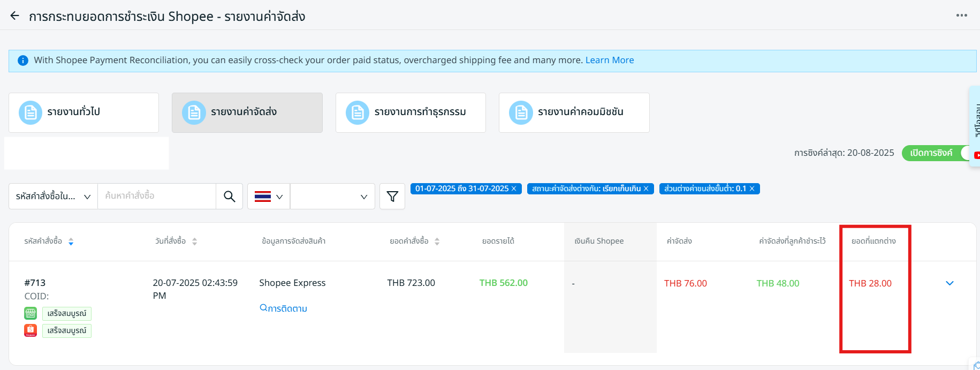Click the search magnifier icon

229,197
